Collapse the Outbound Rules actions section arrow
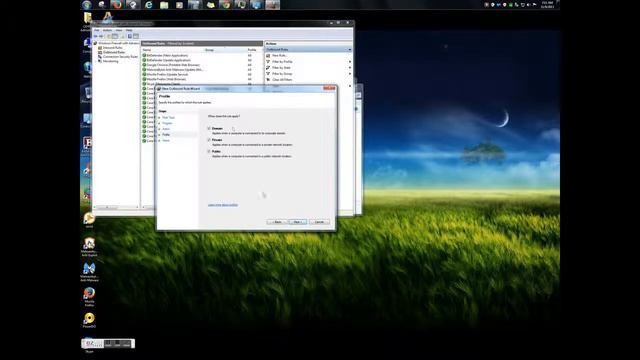The height and width of the screenshot is (360, 640). click(349, 49)
